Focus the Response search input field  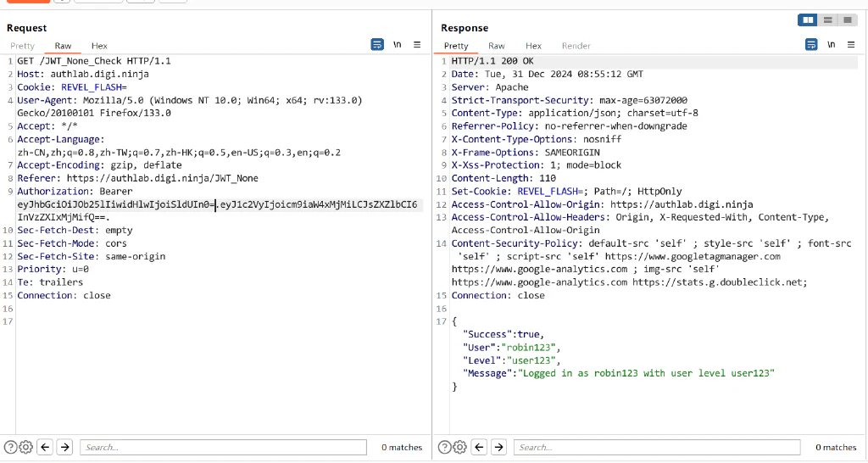(657, 447)
